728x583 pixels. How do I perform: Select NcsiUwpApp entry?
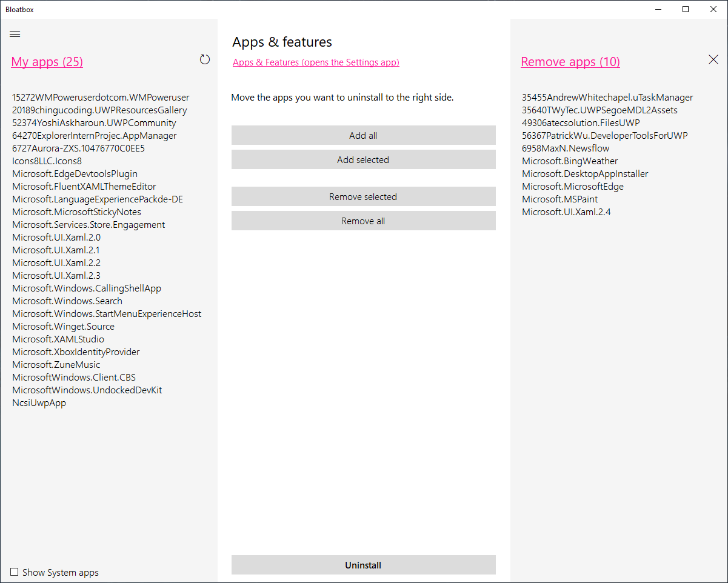[39, 403]
